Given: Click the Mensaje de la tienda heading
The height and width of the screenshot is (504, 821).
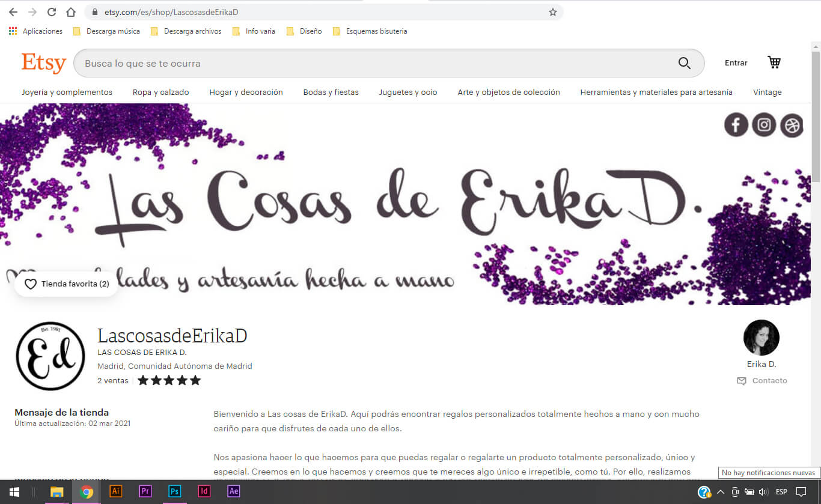Looking at the screenshot, I should coord(62,412).
